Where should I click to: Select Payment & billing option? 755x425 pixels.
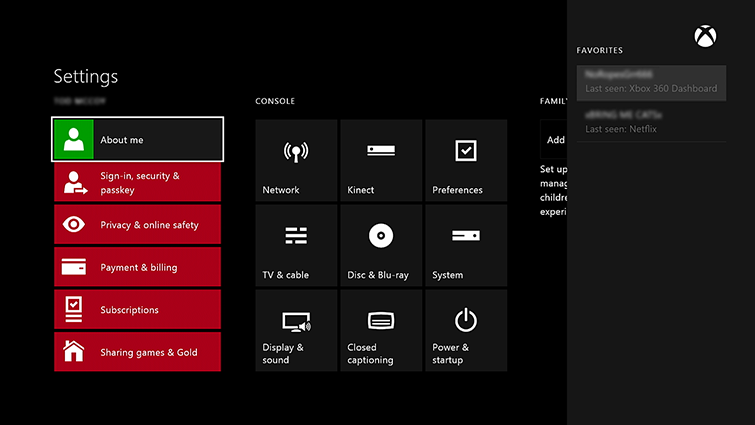pyautogui.click(x=138, y=267)
